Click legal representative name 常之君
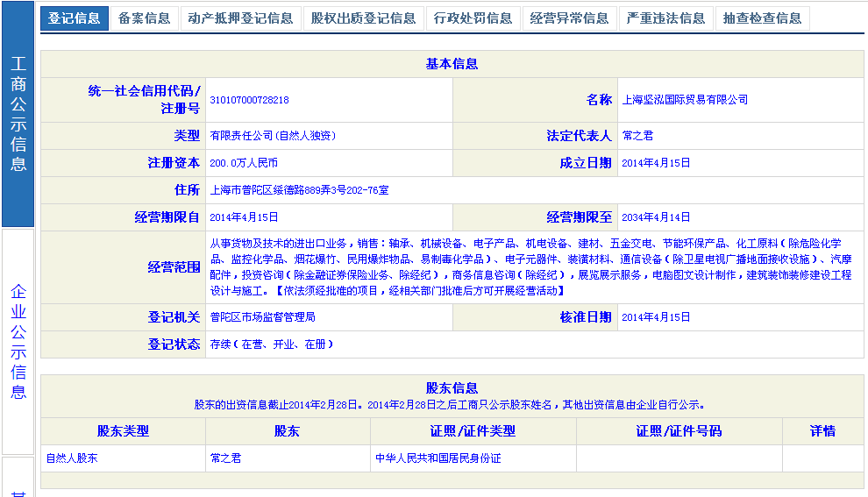The width and height of the screenshot is (868, 497). point(637,136)
